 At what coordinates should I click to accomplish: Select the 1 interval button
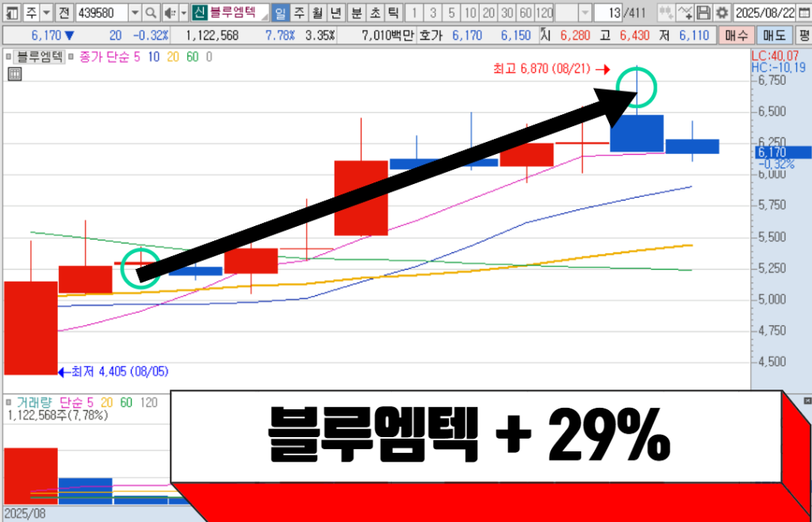[414, 12]
